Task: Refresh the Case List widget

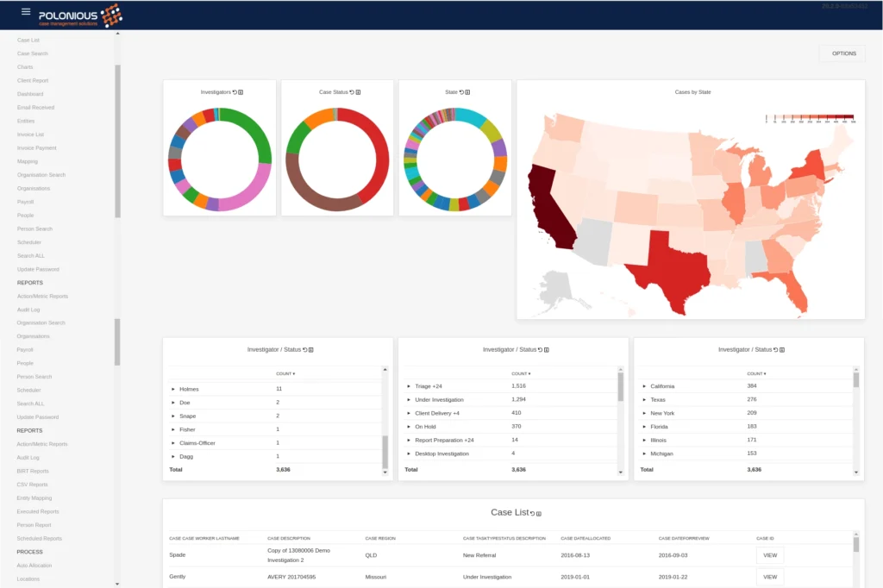Action: click(532, 513)
